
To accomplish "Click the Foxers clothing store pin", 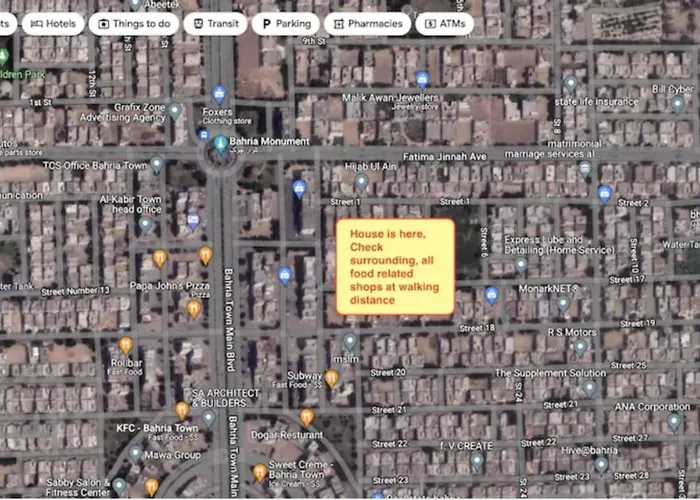I will point(219,94).
